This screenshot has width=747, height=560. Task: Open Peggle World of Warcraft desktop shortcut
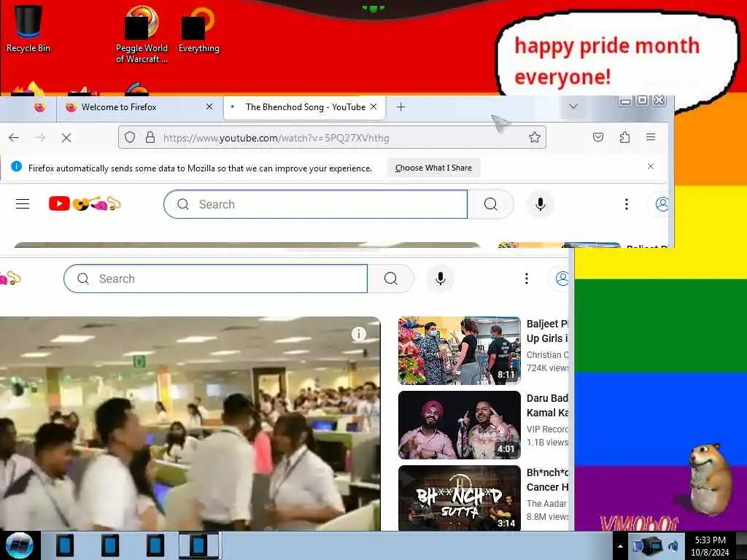pyautogui.click(x=142, y=34)
